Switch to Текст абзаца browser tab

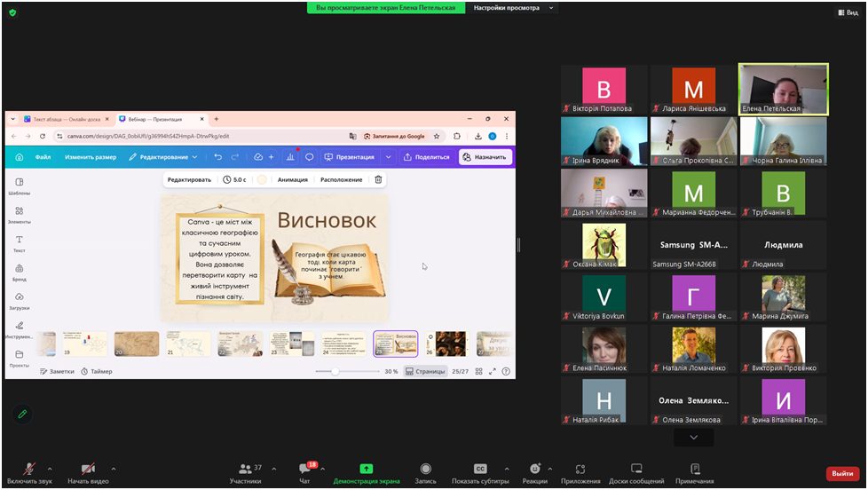[65, 119]
